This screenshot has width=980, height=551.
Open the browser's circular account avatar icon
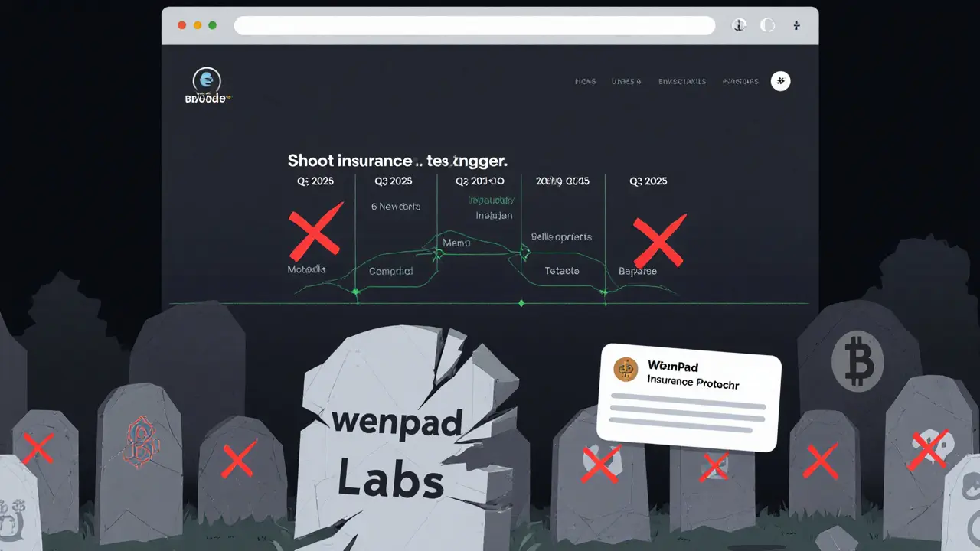point(767,24)
